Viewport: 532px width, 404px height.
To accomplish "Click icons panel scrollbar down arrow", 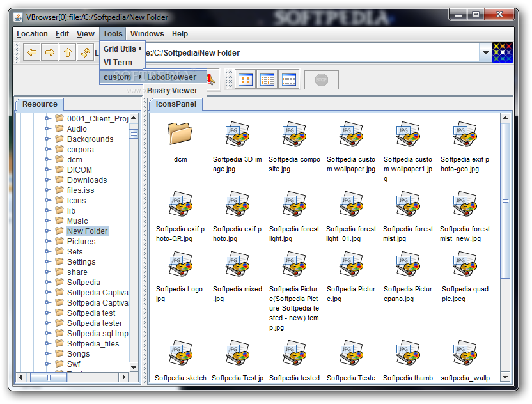I will [505, 377].
